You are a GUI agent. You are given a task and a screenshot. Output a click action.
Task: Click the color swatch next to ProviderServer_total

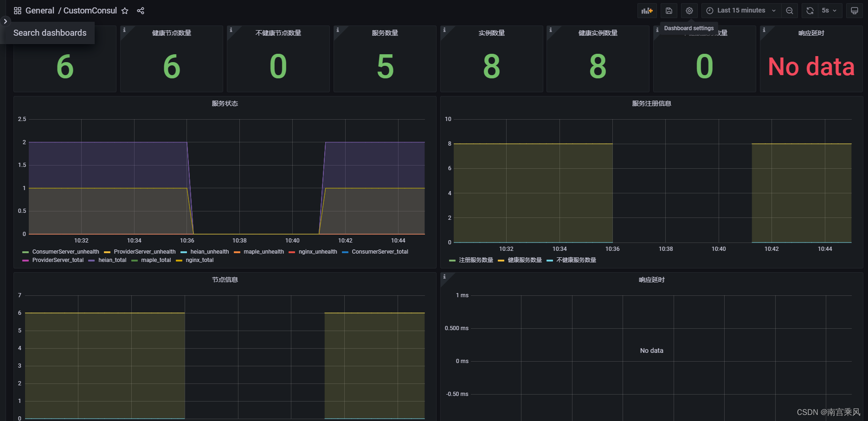click(26, 260)
